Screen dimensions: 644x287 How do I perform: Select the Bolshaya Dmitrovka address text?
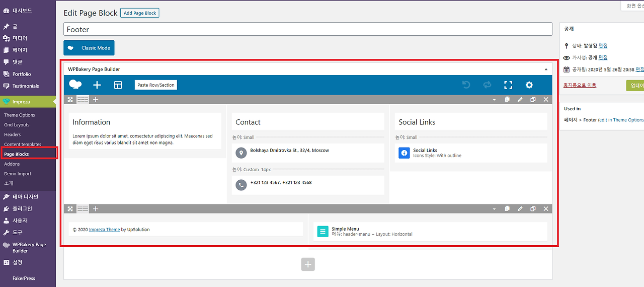(x=290, y=150)
